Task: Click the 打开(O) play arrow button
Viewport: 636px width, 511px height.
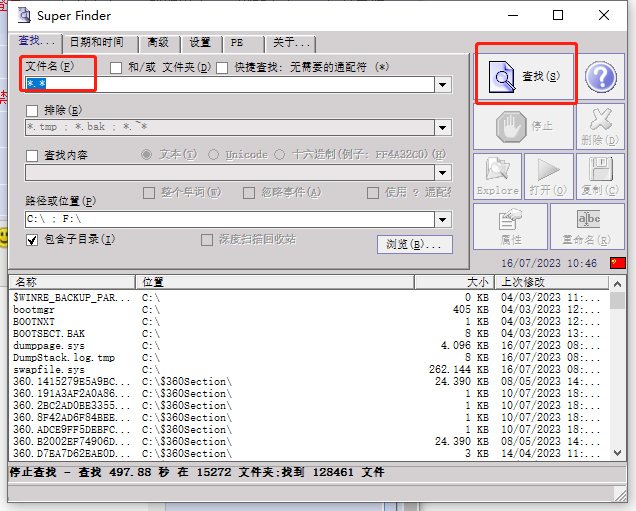Action: (x=549, y=177)
